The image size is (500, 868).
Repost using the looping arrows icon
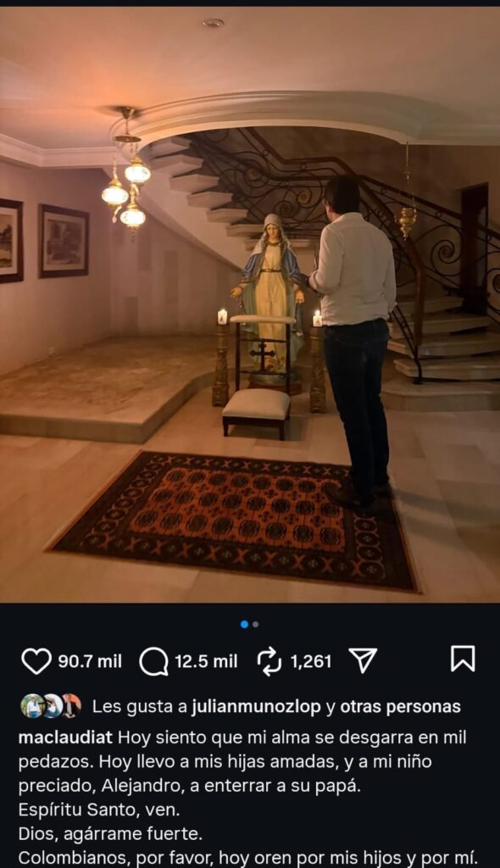coord(269,661)
